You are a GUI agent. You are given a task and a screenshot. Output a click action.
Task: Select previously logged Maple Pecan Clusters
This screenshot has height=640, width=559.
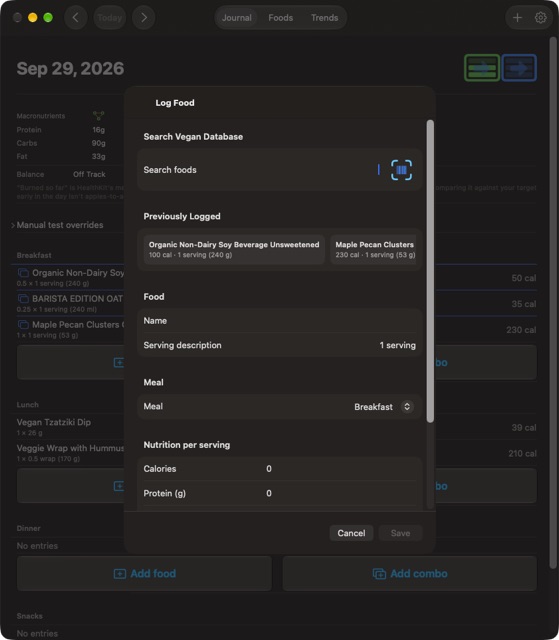click(373, 249)
